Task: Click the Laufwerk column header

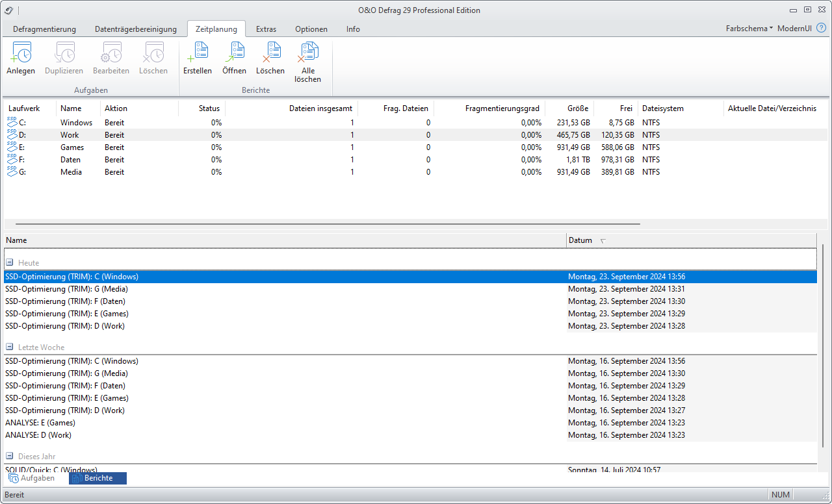Action: coord(30,108)
